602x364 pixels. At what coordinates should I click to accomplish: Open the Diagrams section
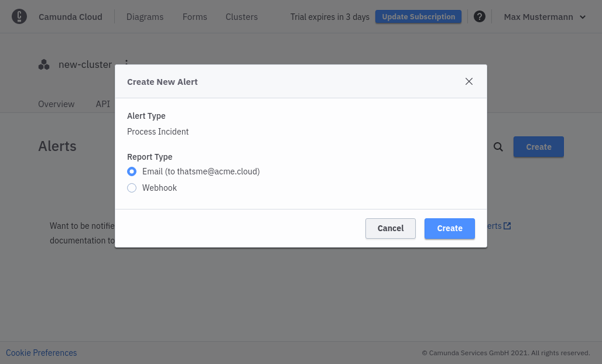click(145, 16)
